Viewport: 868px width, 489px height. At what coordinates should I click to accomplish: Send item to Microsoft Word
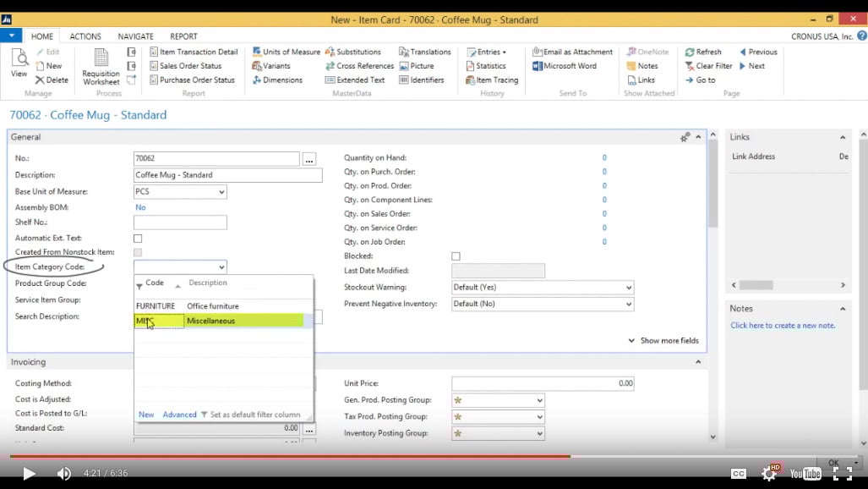coord(565,65)
